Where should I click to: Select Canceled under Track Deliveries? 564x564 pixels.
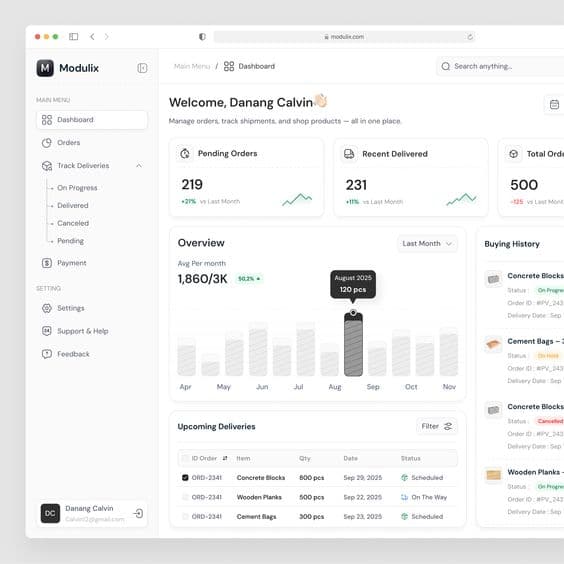coord(73,223)
